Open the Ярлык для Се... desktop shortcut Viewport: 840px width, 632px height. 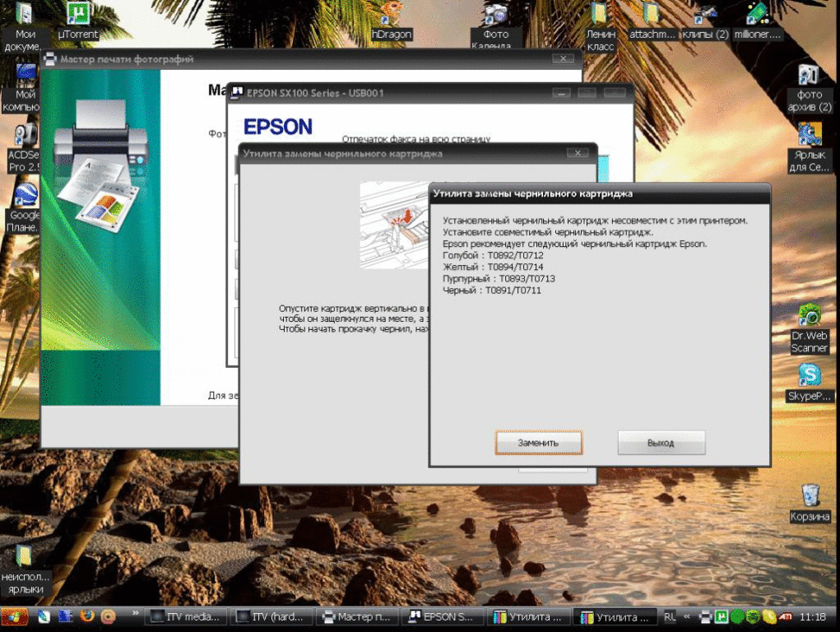click(809, 148)
